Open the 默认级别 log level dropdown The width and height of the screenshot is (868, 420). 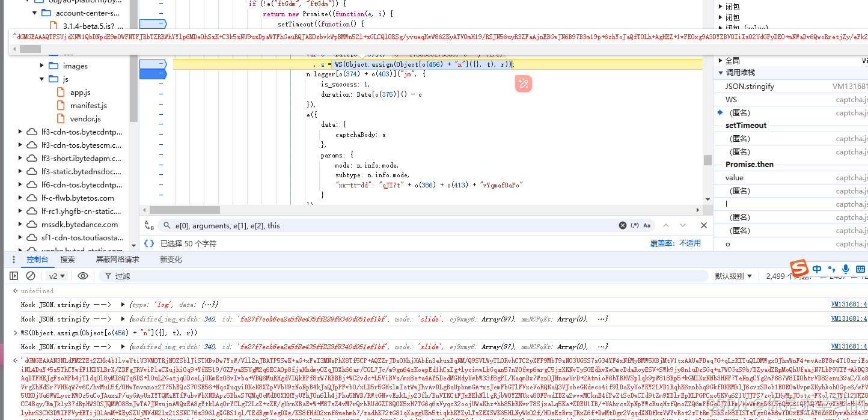click(x=734, y=276)
